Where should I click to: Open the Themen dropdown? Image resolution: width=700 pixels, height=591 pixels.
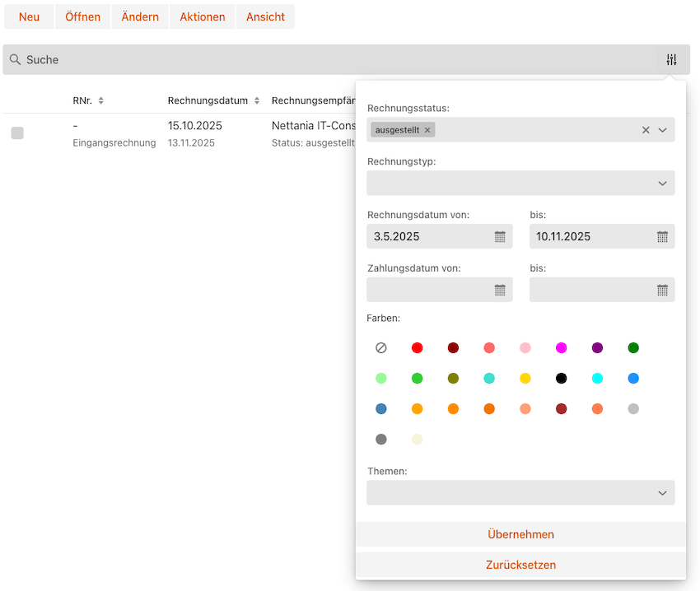click(x=663, y=493)
